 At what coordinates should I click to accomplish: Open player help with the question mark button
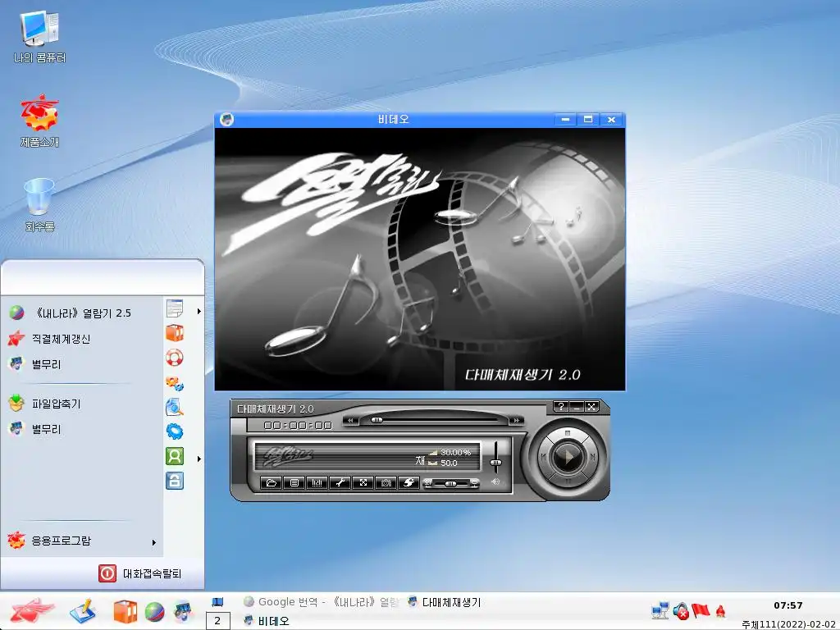pos(560,407)
